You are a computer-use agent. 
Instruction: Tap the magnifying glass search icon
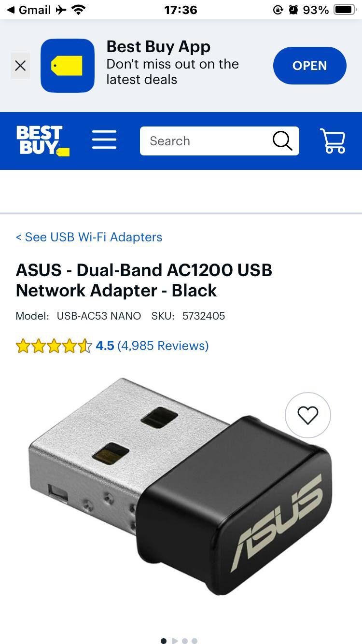pos(283,141)
